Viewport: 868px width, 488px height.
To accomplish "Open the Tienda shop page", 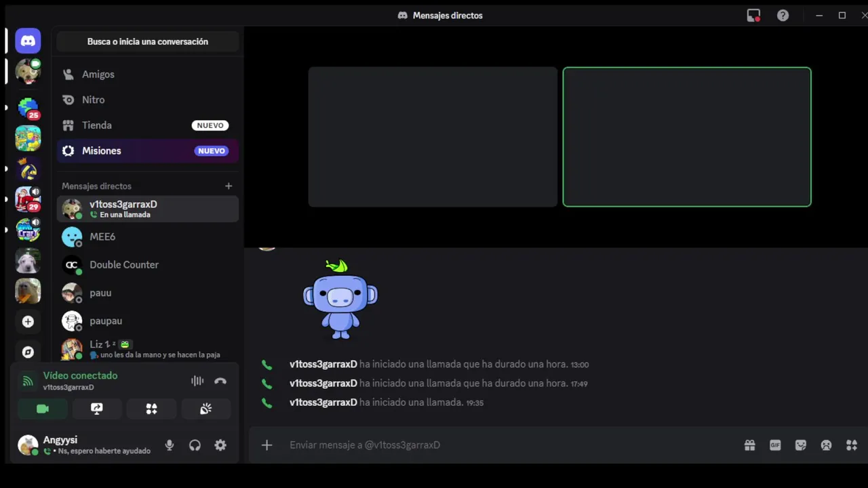I will (148, 125).
